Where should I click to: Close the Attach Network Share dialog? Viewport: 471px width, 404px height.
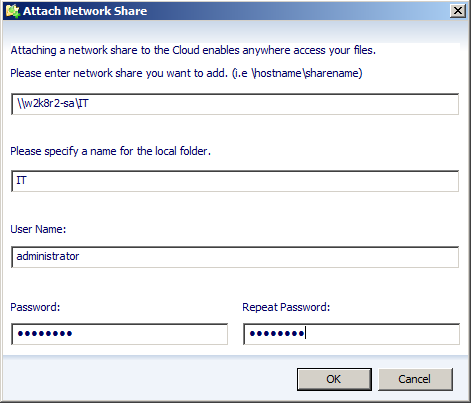coord(458,11)
